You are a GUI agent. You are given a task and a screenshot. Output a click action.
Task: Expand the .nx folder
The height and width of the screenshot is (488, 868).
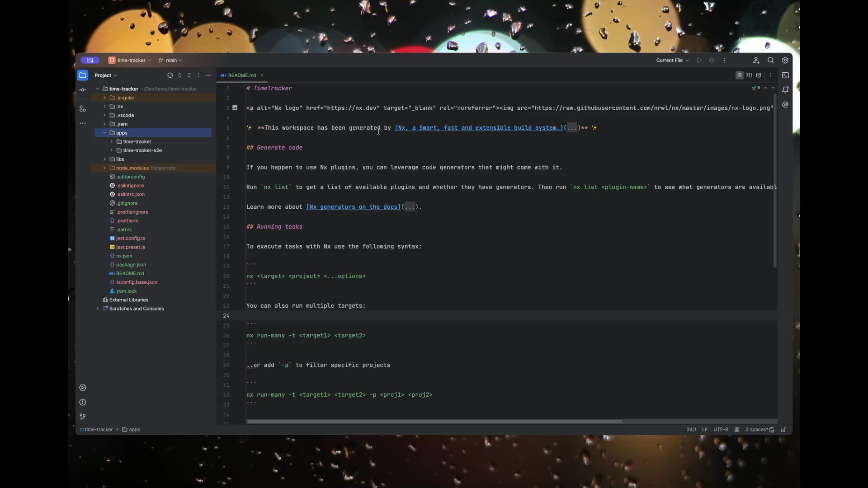point(104,107)
